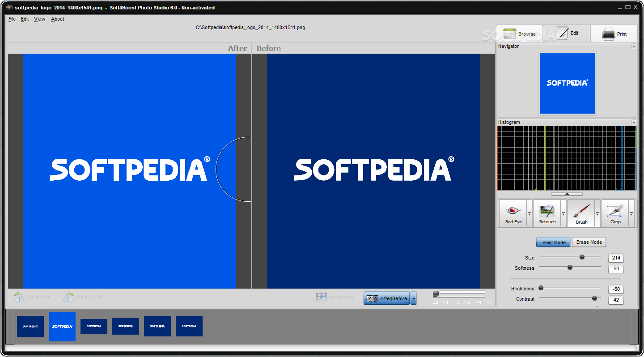Set zoom to fit-to-window icon
Image resolution: width=644 pixels, height=357 pixels.
pos(436,302)
